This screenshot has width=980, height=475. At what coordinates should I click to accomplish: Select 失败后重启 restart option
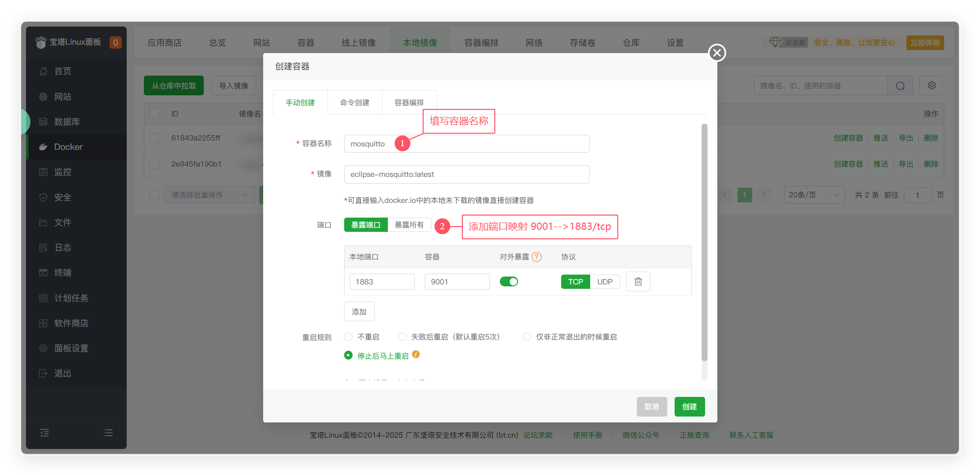click(402, 337)
